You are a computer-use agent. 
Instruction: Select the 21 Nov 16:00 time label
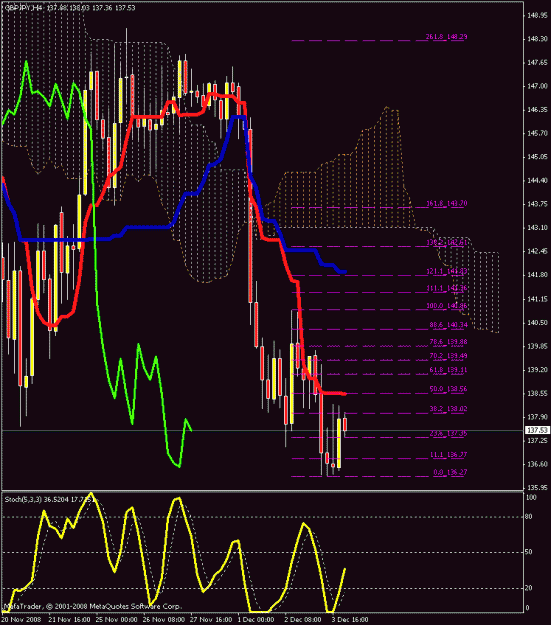point(69,619)
